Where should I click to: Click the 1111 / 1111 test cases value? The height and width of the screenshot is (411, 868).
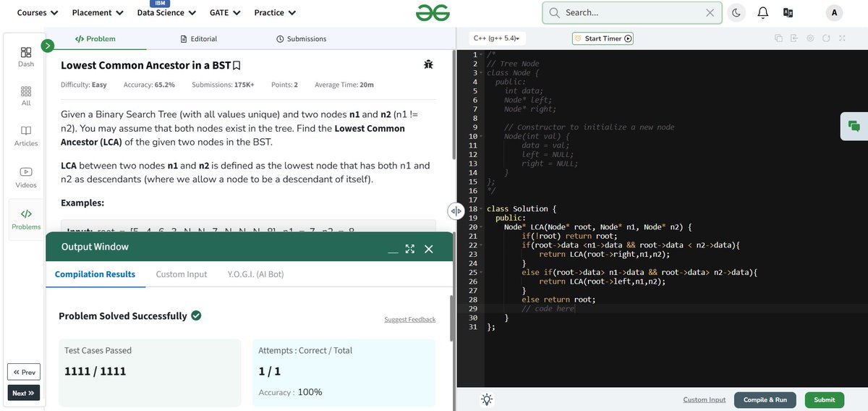(x=95, y=371)
